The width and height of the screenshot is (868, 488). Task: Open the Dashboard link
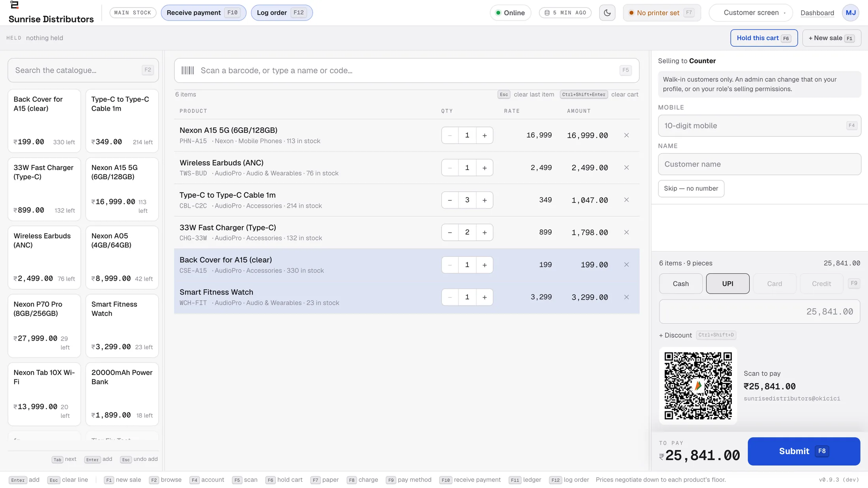tap(817, 13)
